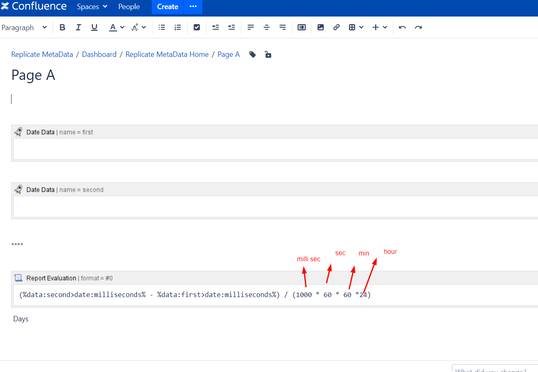Image resolution: width=538 pixels, height=372 pixels.
Task: Click the Days text below the macro
Action: pos(21,319)
